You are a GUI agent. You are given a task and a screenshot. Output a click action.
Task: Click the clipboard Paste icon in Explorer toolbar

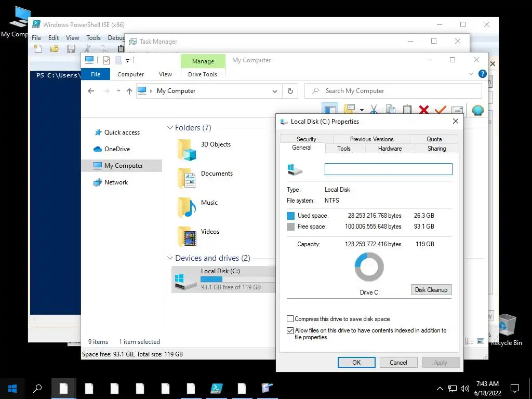pyautogui.click(x=407, y=110)
